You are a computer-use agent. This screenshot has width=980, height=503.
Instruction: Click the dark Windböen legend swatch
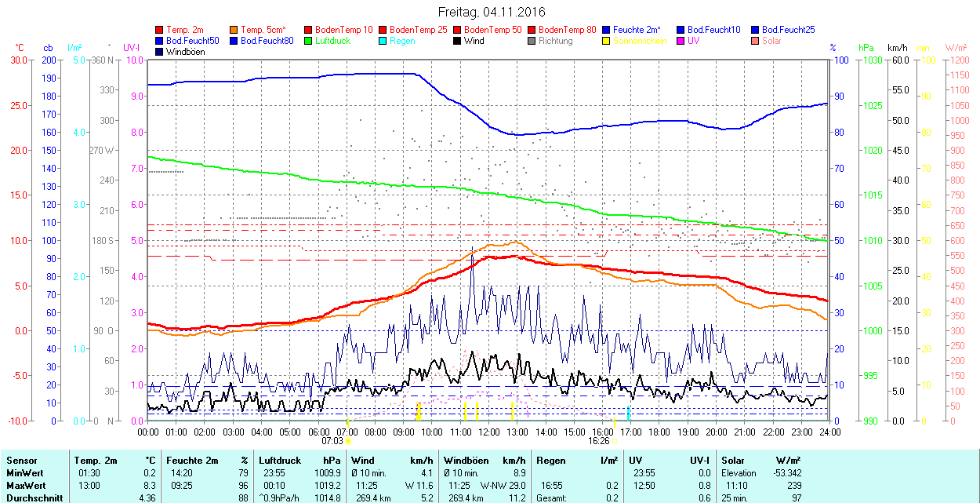pos(160,52)
